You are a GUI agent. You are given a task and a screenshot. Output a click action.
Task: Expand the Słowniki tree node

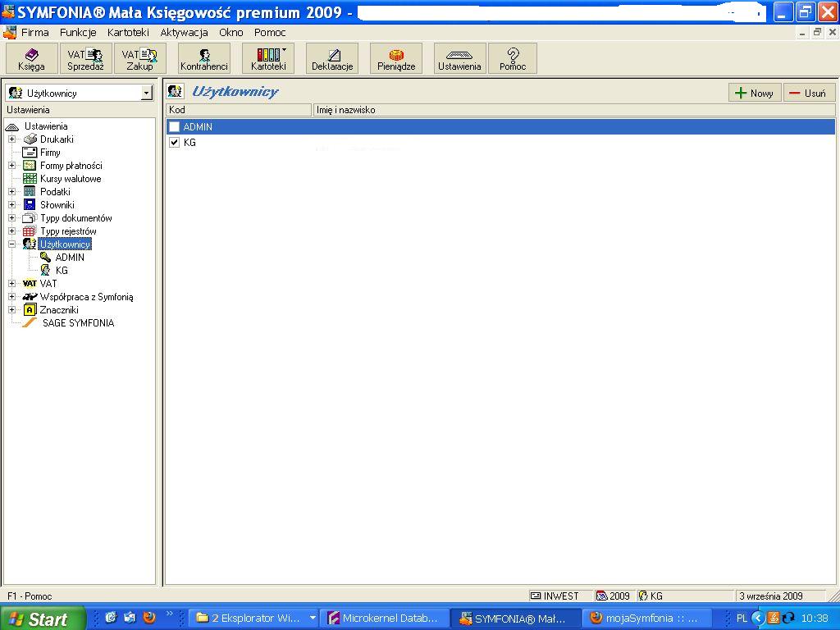pyautogui.click(x=11, y=204)
